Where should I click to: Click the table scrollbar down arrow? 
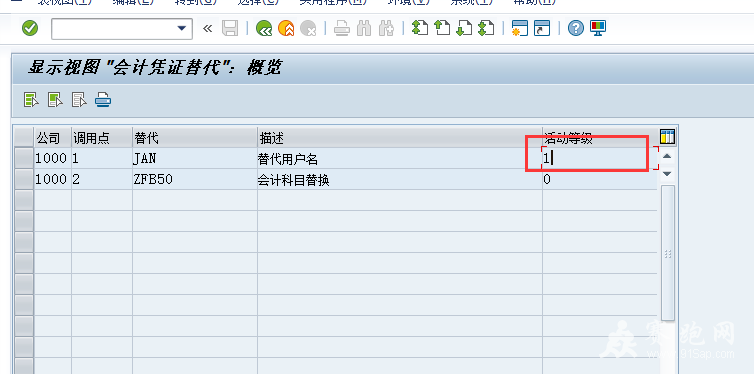[x=667, y=174]
